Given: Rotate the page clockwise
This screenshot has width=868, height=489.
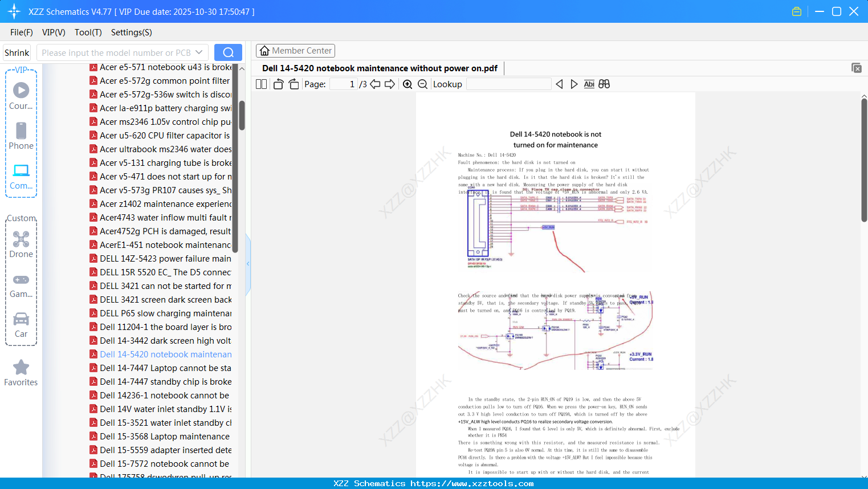Looking at the screenshot, I should (294, 84).
